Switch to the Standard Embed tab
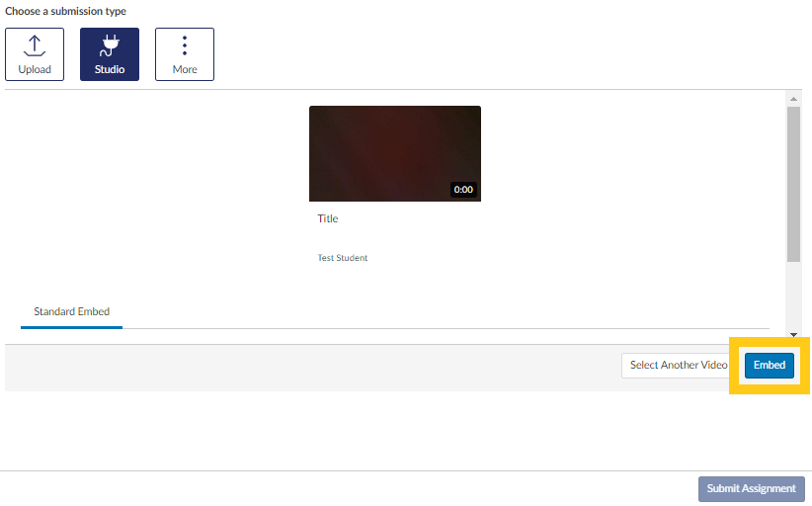 [71, 311]
